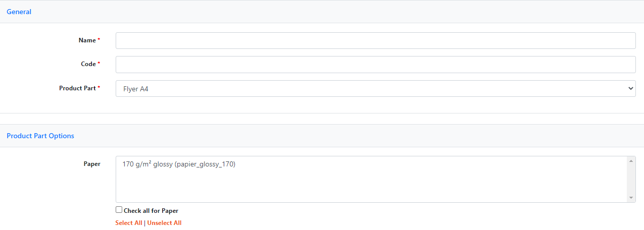Click the "Check all for Paper" label text
The image size is (644, 230).
tap(151, 211)
